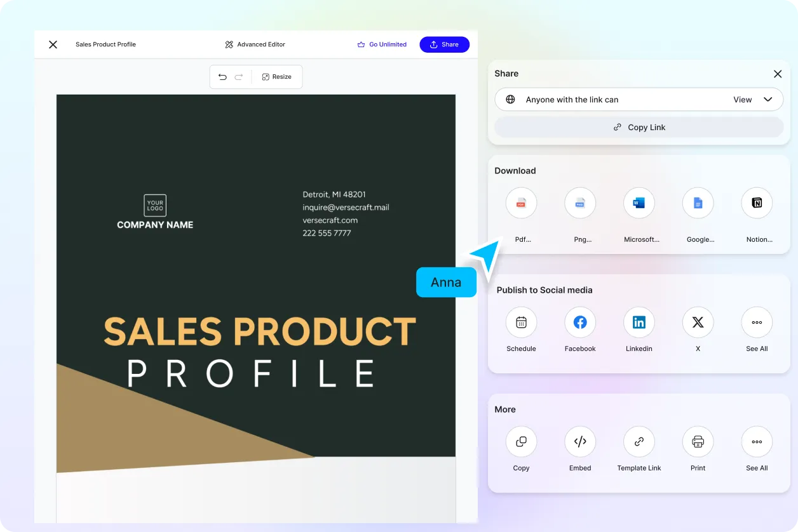The width and height of the screenshot is (798, 532).
Task: Click the Resize tool
Action: point(276,77)
